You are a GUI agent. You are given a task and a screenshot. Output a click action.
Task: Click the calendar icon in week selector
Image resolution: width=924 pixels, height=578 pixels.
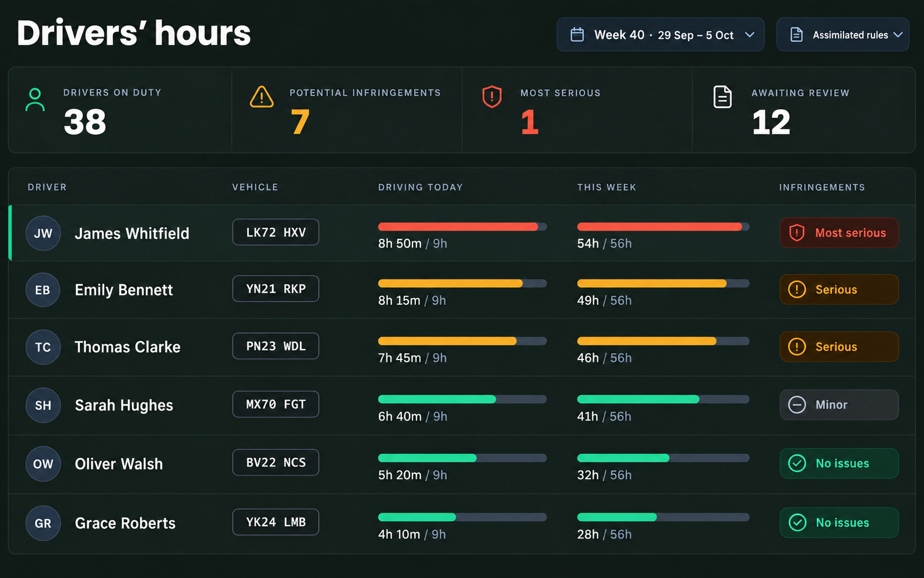point(577,34)
